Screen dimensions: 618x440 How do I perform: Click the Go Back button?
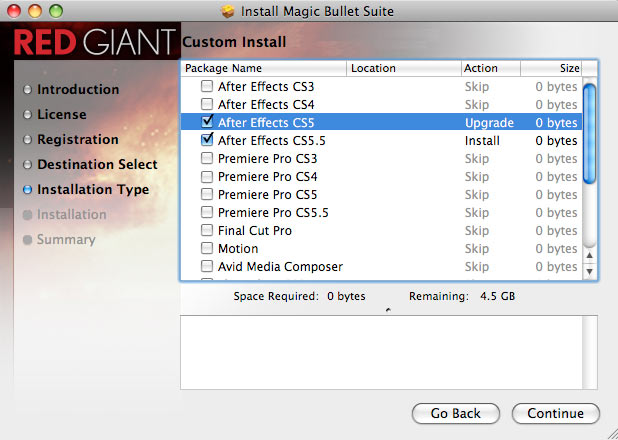pyautogui.click(x=456, y=413)
